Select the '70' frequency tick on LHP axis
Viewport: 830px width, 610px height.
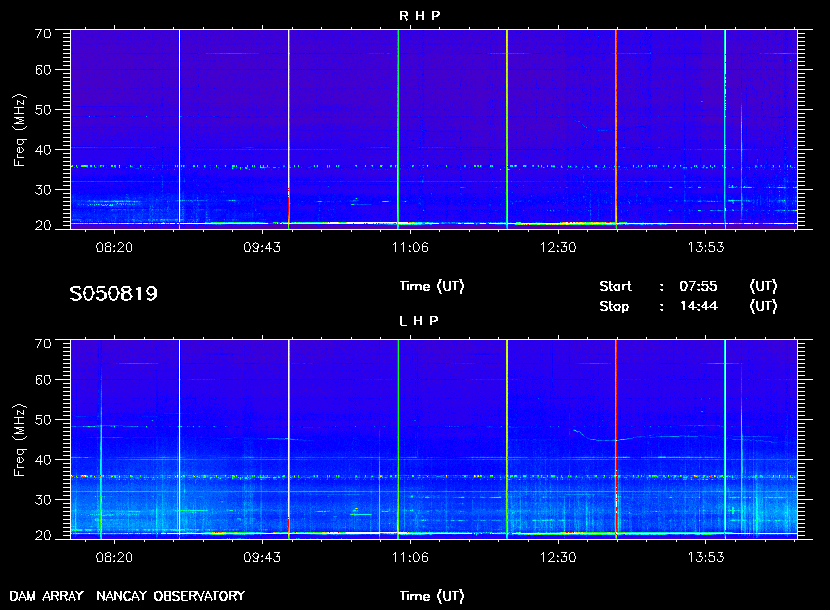pos(43,344)
